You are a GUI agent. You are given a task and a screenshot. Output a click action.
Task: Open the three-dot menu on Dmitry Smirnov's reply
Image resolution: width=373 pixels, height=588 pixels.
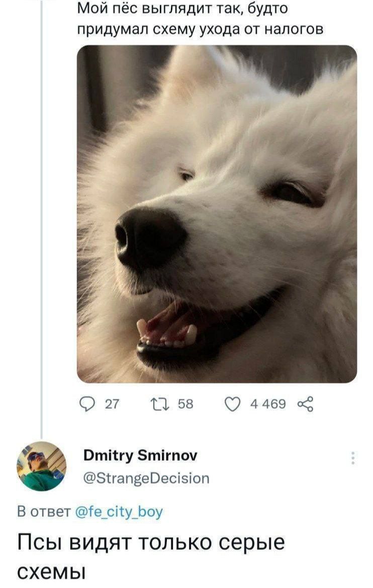(x=353, y=458)
